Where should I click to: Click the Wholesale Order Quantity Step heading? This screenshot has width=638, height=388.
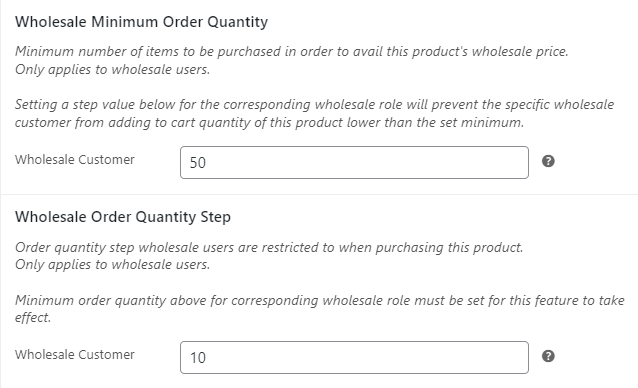tap(123, 217)
